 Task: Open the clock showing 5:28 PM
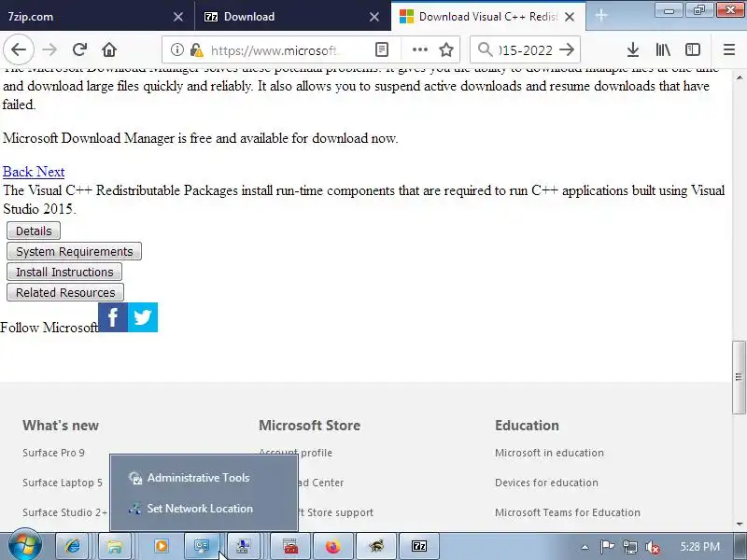699,547
